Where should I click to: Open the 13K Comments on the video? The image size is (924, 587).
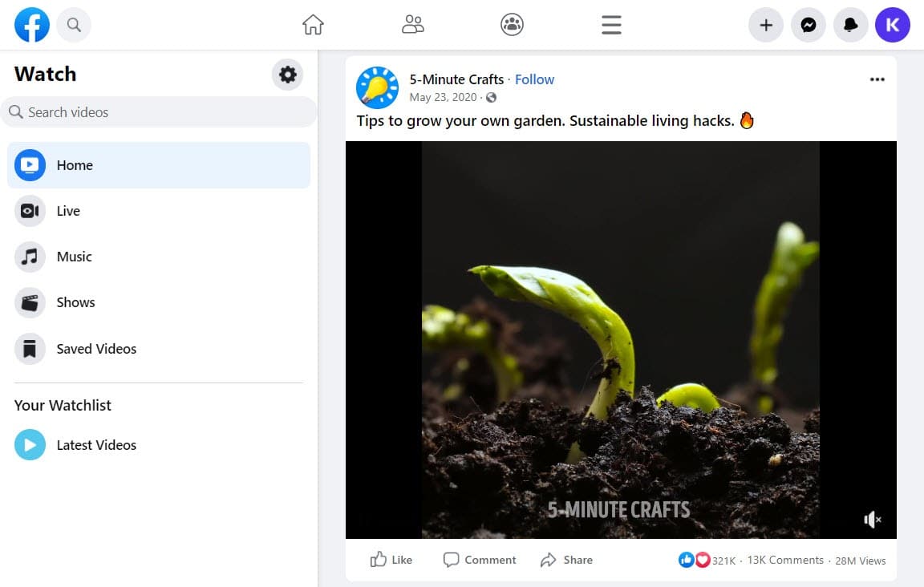pyautogui.click(x=784, y=559)
